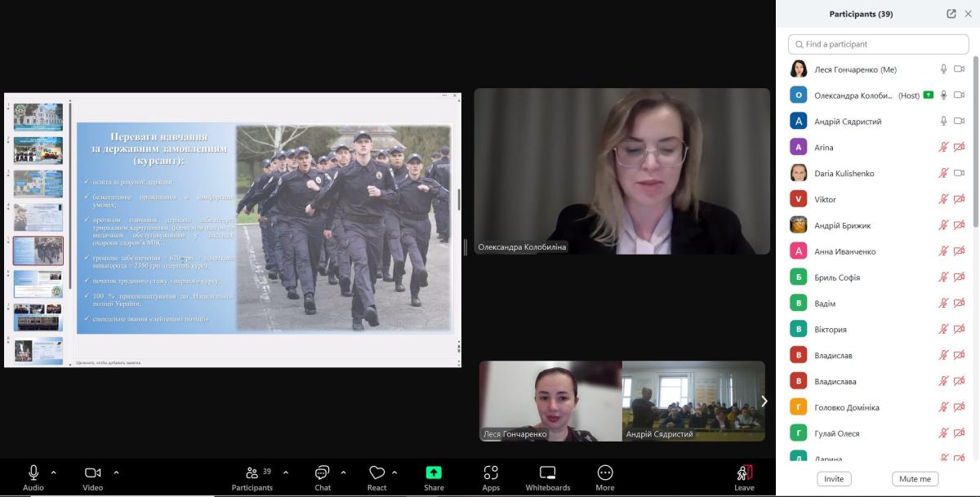This screenshot has width=980, height=497.
Task: Open audio options caret next to Audio
Action: (54, 473)
